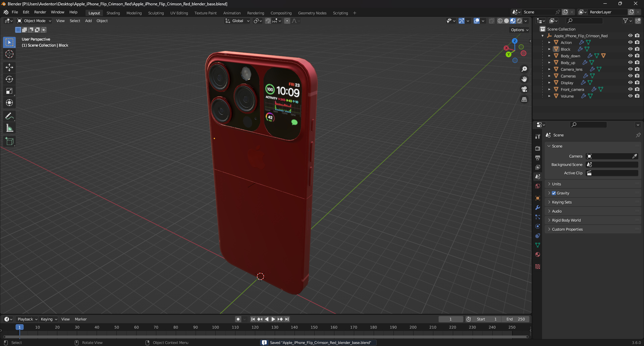The image size is (644, 346).
Task: Select the Rotate tool
Action: (x=9, y=79)
